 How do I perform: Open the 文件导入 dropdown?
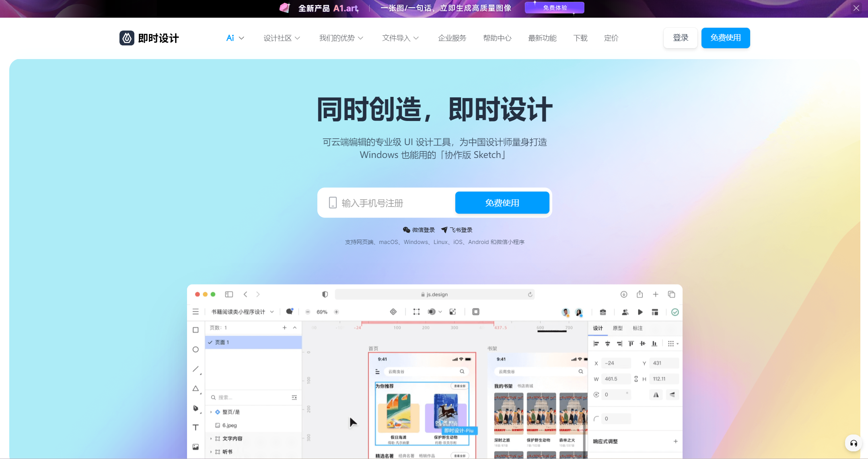click(400, 38)
